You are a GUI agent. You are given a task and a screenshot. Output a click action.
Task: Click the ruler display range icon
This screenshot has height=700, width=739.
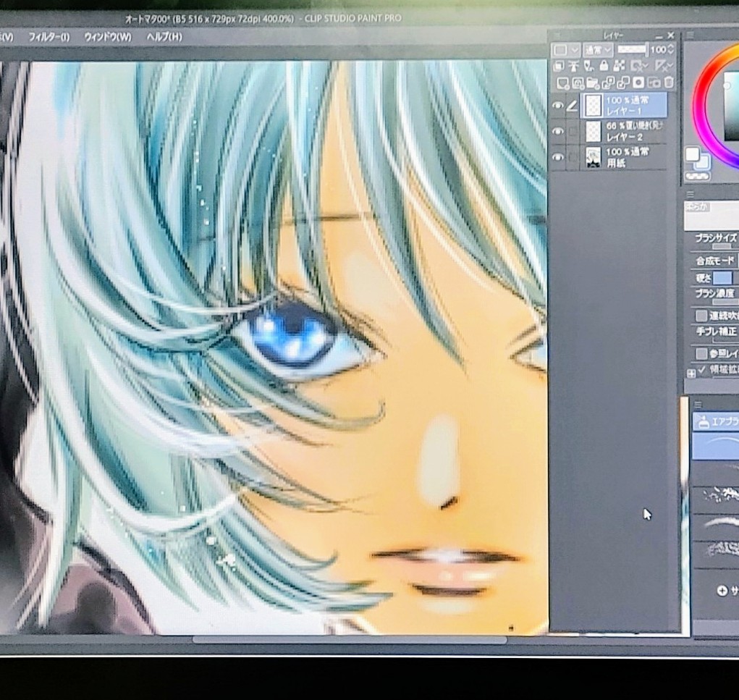(x=664, y=66)
